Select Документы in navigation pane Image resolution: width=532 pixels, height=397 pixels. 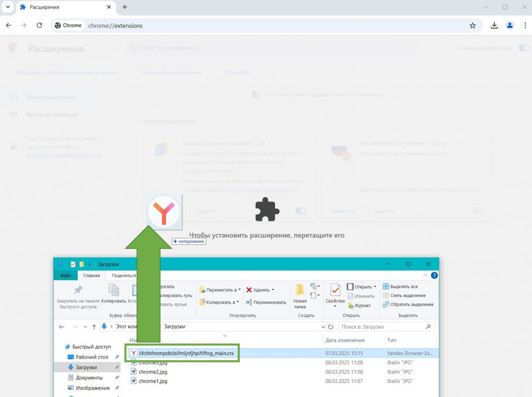click(89, 378)
